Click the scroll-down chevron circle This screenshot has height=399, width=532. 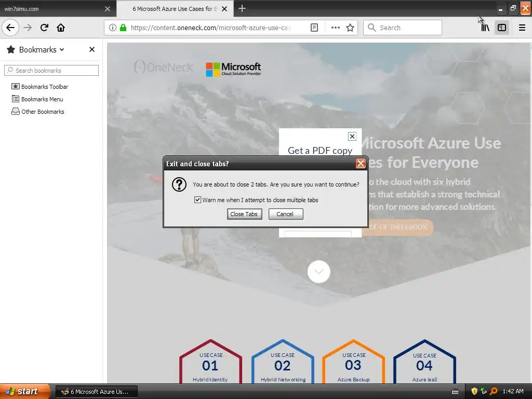pos(318,271)
